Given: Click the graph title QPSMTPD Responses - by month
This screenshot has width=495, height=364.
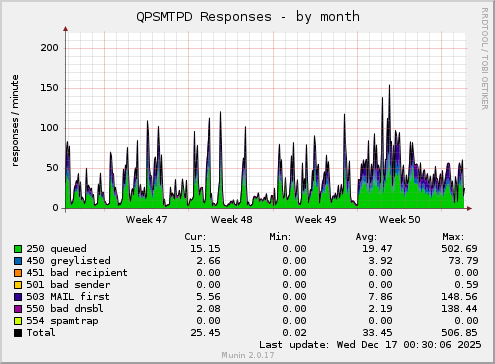Looking at the screenshot, I should (x=248, y=17).
